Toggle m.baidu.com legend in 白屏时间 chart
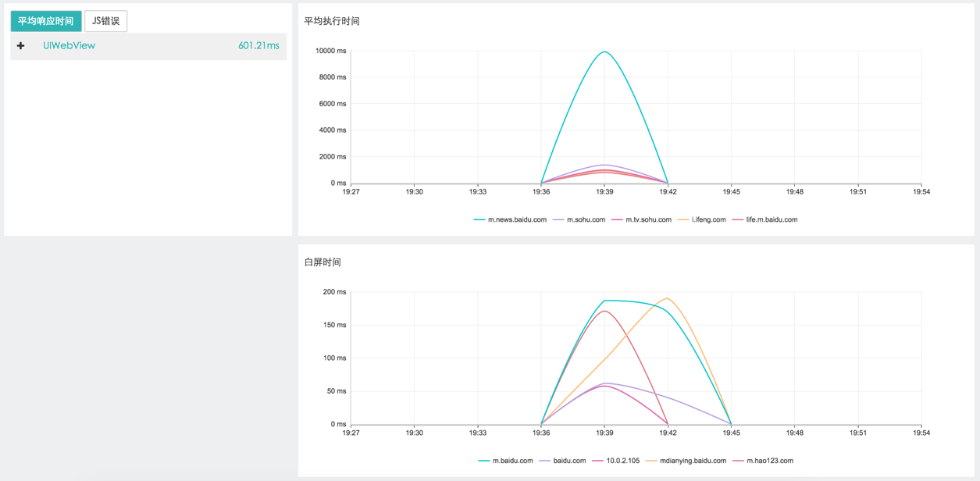The height and width of the screenshot is (481, 980). [x=505, y=461]
